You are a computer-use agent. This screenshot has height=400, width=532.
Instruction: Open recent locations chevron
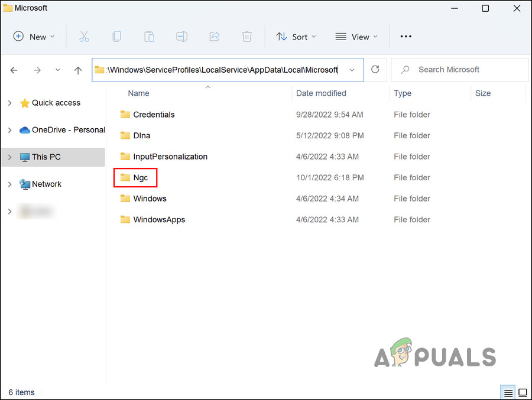[58, 70]
